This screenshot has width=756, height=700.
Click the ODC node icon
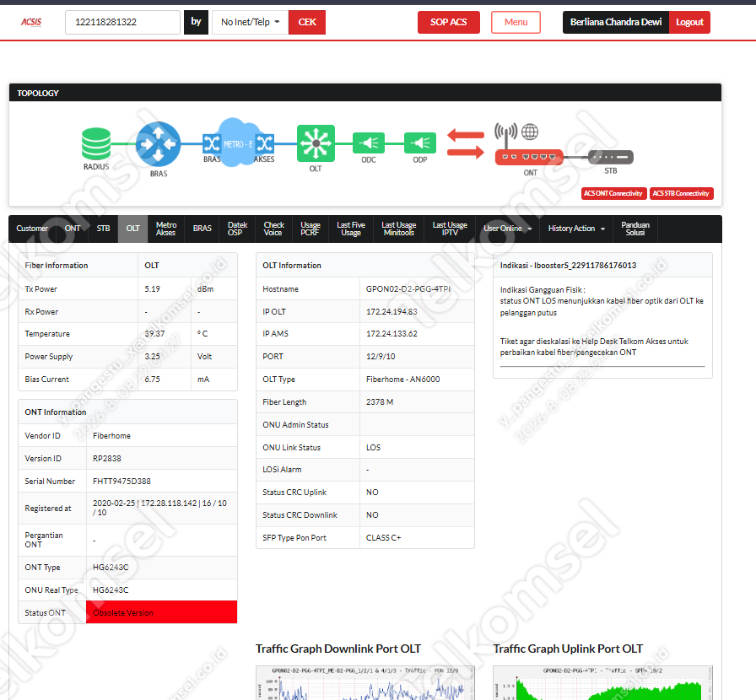point(369,143)
